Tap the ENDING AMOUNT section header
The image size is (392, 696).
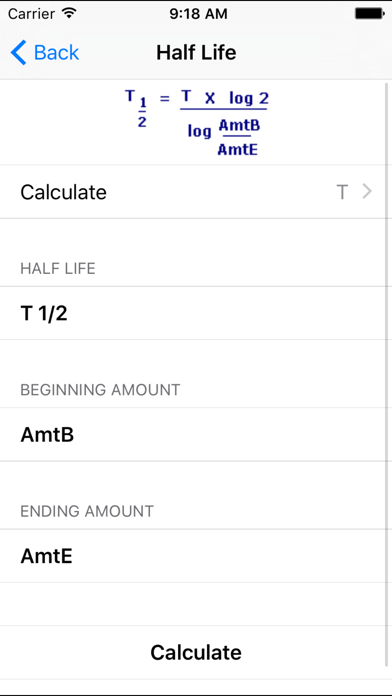pyautogui.click(x=87, y=511)
